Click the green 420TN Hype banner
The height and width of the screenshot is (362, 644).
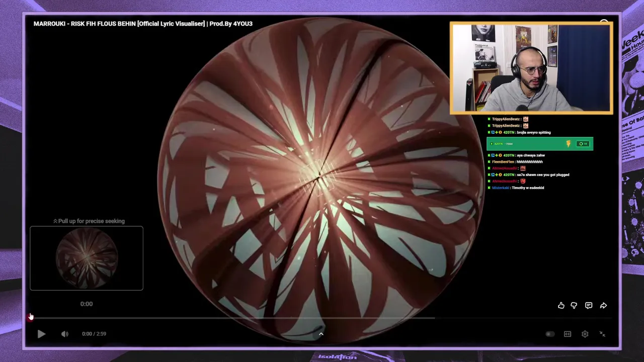pyautogui.click(x=540, y=144)
